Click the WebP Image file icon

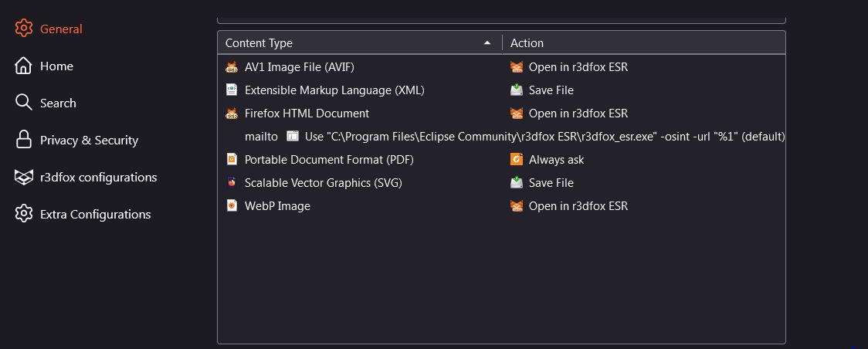tap(232, 205)
